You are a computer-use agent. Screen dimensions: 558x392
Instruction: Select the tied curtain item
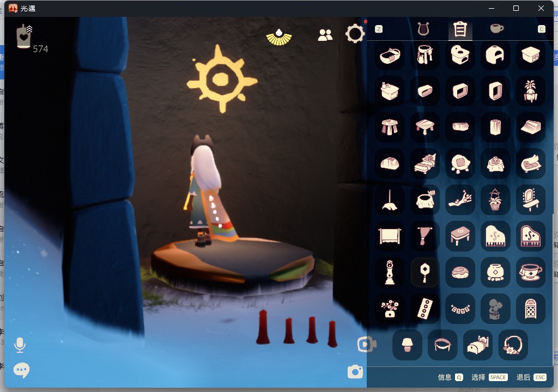coord(424,236)
